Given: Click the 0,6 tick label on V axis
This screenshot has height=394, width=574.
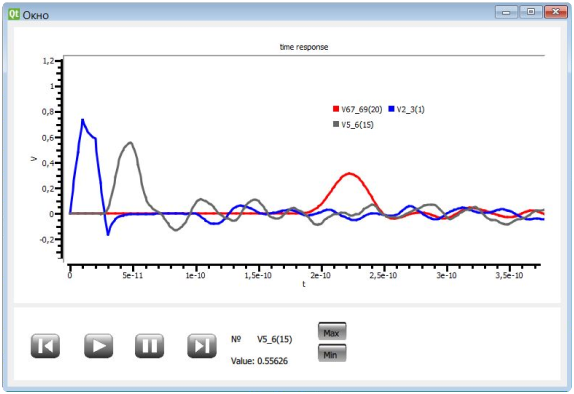Looking at the screenshot, I should [48, 138].
